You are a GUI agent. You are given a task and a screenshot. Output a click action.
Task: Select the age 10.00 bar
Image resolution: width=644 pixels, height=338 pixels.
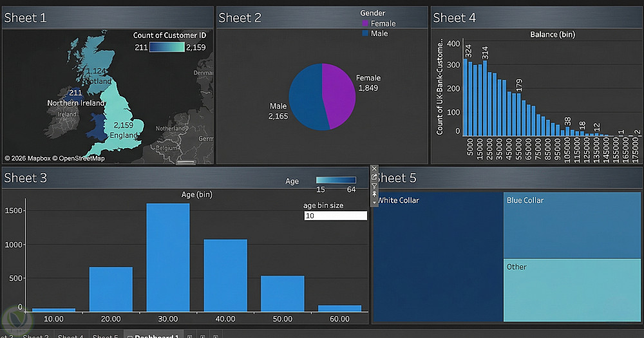54,309
